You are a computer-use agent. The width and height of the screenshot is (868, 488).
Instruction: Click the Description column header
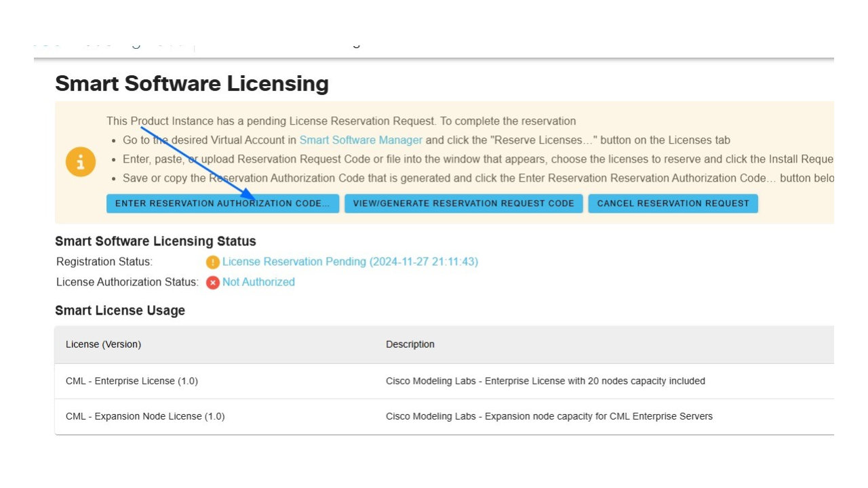[x=410, y=344]
